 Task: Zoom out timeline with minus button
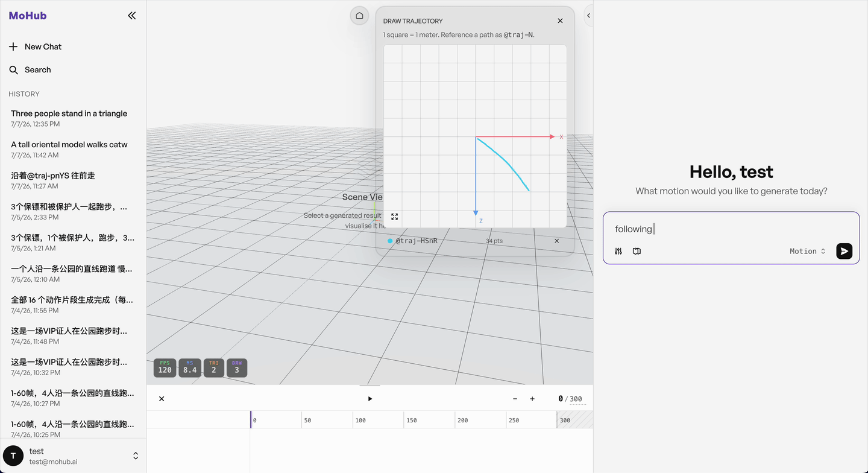pos(515,399)
